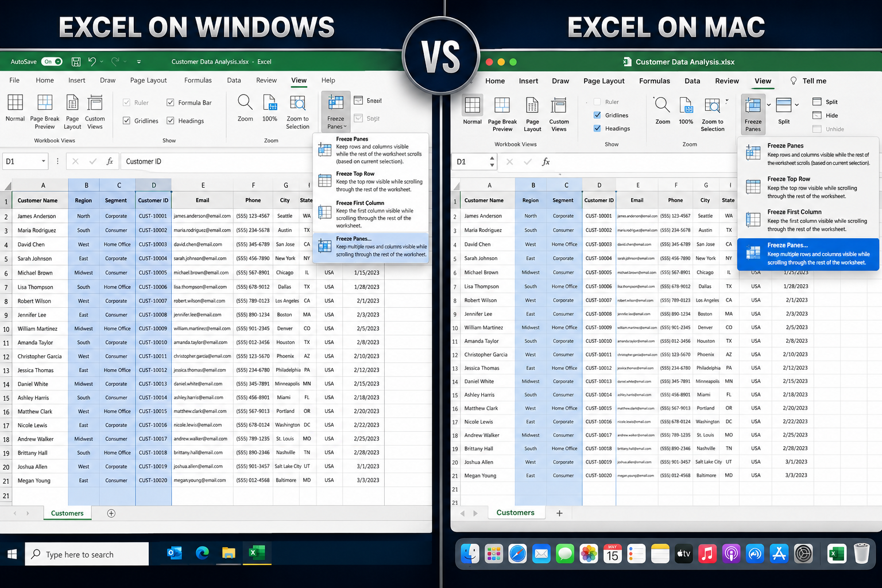
Task: Select column D header in Windows Excel
Action: [153, 185]
